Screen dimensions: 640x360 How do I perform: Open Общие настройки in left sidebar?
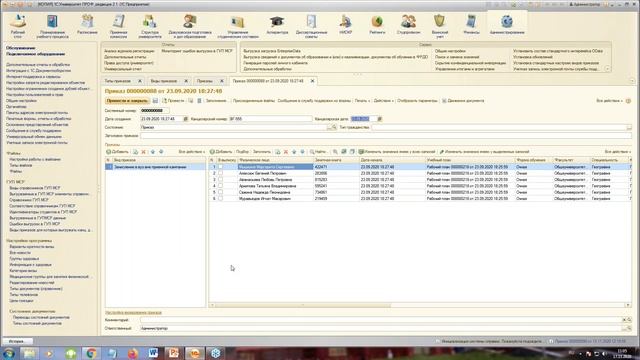tap(21, 100)
